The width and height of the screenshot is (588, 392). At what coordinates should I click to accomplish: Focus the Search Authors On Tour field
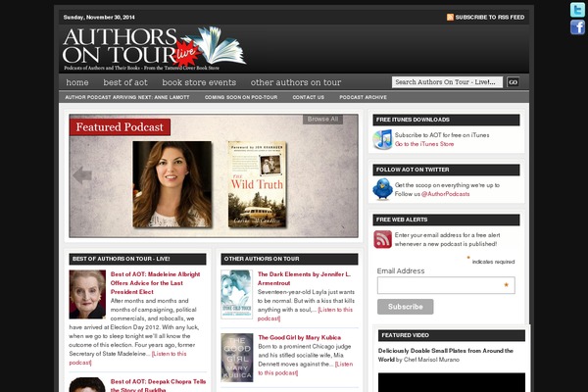(447, 82)
